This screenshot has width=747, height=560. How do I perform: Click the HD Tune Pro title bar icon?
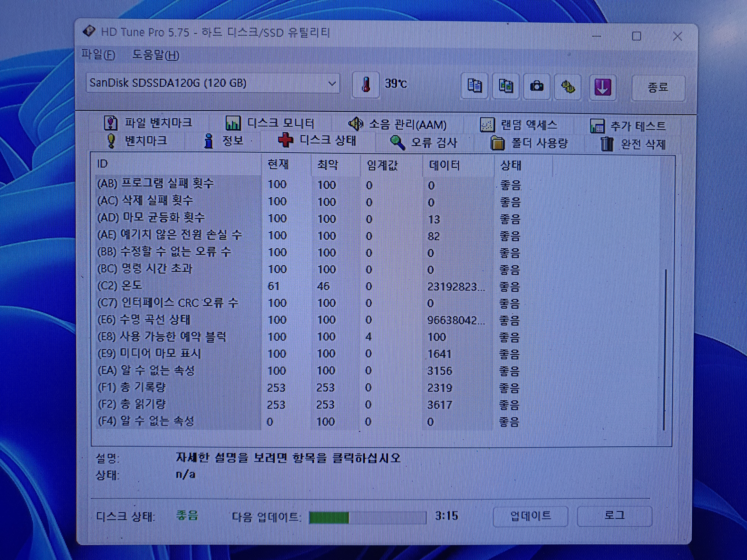click(x=89, y=31)
